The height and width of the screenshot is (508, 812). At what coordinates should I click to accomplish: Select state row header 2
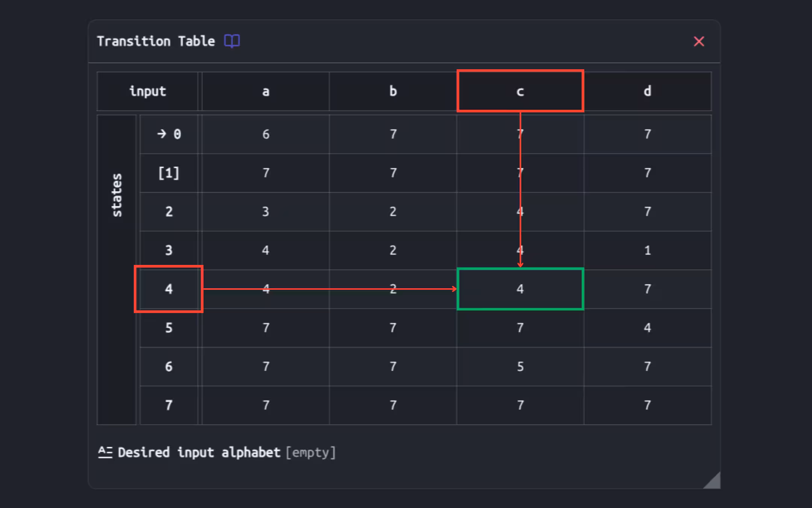pyautogui.click(x=169, y=211)
